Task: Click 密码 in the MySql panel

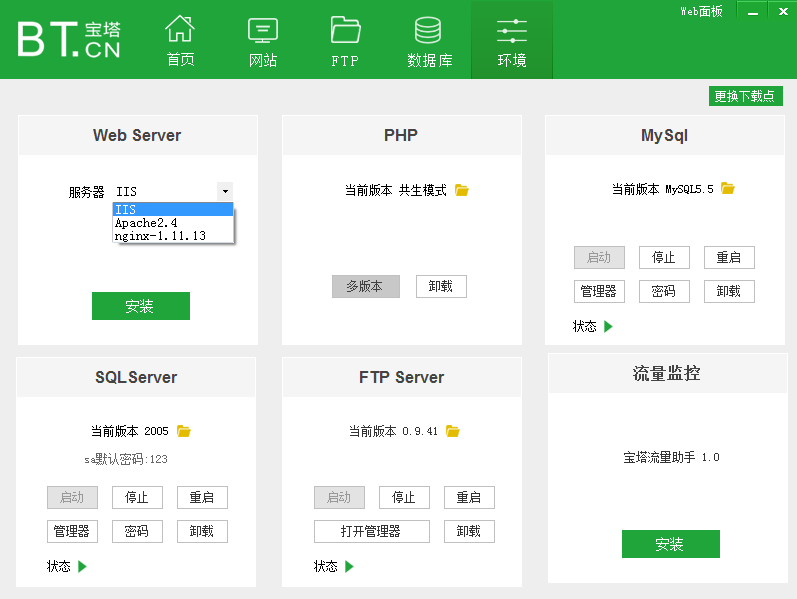Action: [664, 291]
